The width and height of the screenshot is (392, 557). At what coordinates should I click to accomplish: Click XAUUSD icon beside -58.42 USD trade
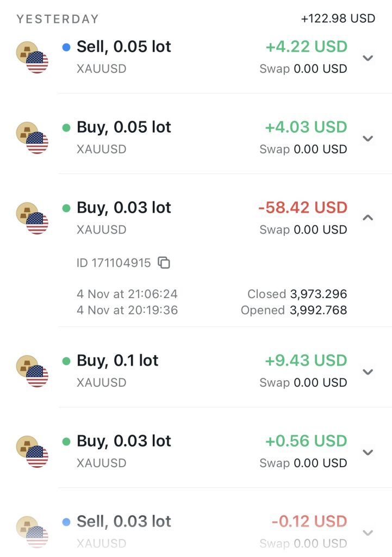32,218
